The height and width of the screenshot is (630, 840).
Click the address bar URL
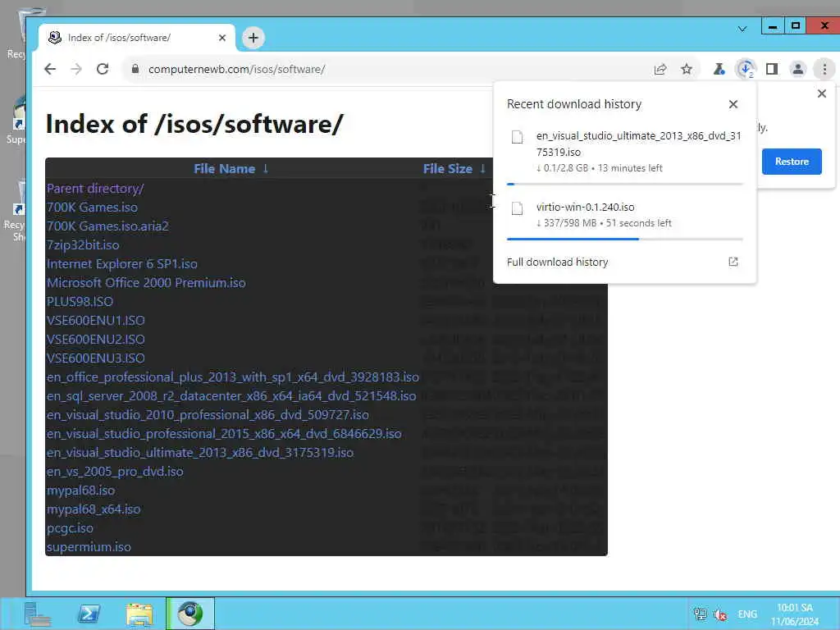point(237,69)
